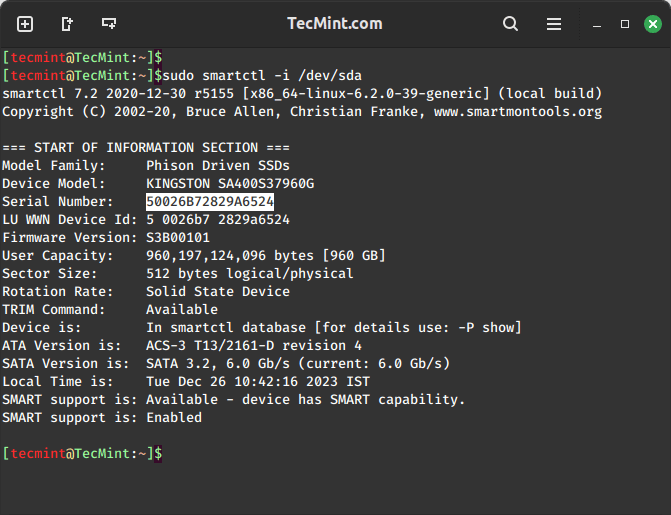671x515 pixels.
Task: Click the LU WWN Device Id value
Action: [x=217, y=219]
